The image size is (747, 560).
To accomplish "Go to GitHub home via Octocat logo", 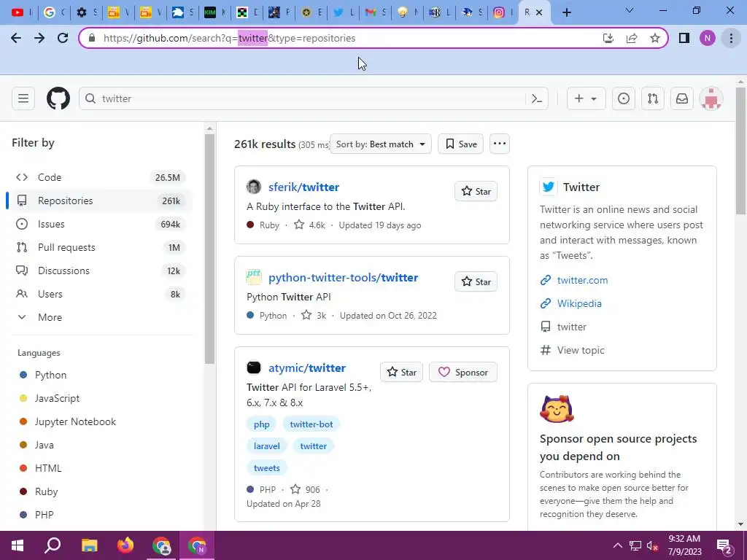I will click(x=58, y=98).
